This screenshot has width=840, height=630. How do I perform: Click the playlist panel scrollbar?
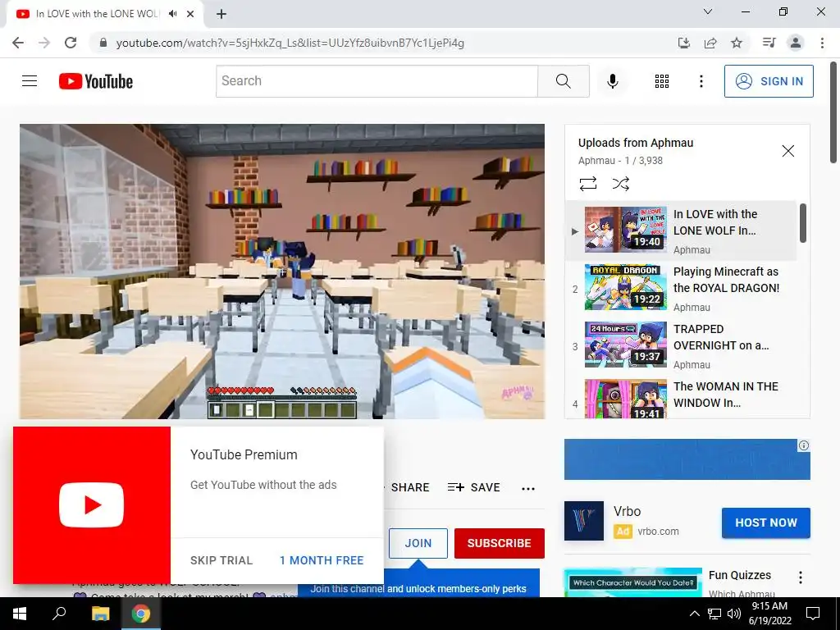tap(802, 223)
